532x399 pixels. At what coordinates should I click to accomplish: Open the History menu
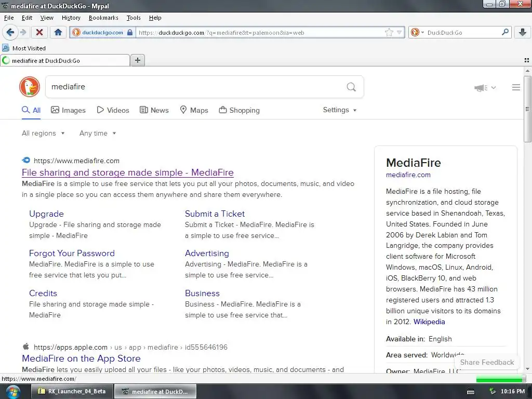point(71,18)
